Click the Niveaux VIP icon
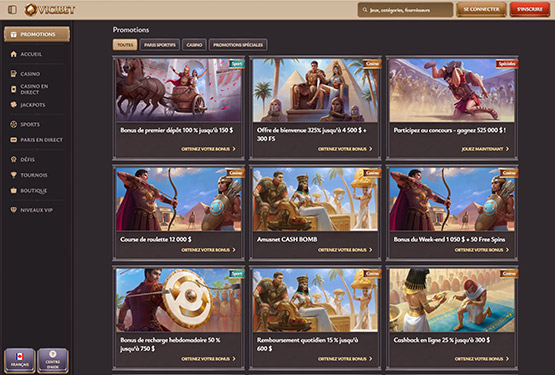Image resolution: width=555 pixels, height=375 pixels. tap(13, 210)
